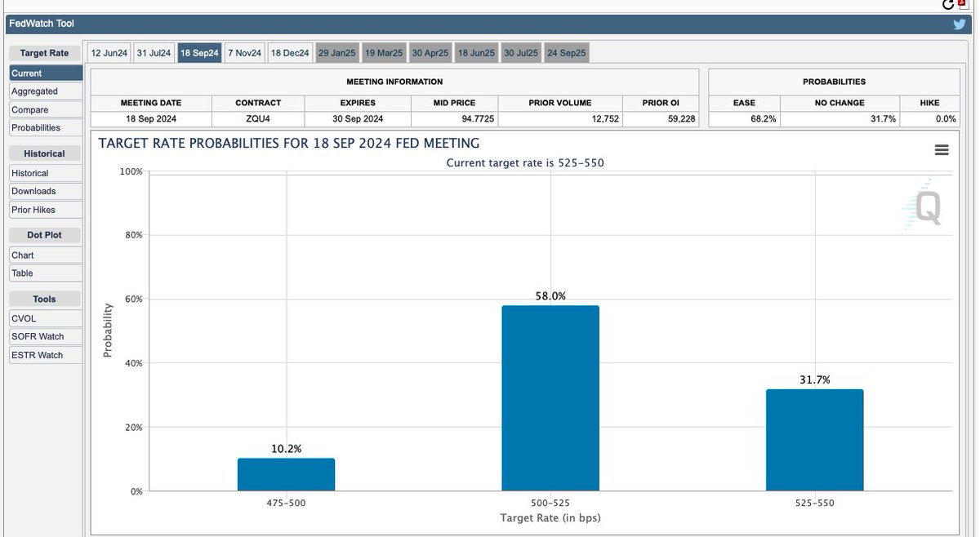The image size is (980, 537).
Task: Select the 18 Jun25 meeting tab
Action: [x=476, y=53]
